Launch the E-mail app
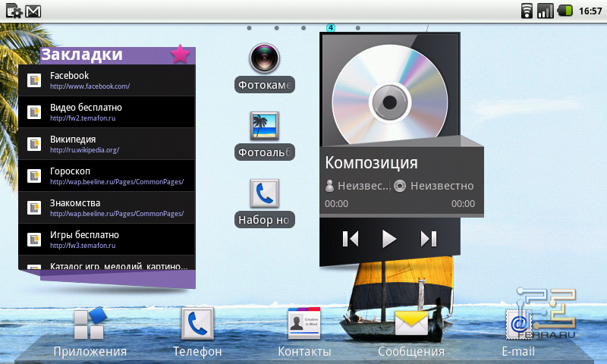Viewport: 607px width, 364px height. tap(518, 326)
